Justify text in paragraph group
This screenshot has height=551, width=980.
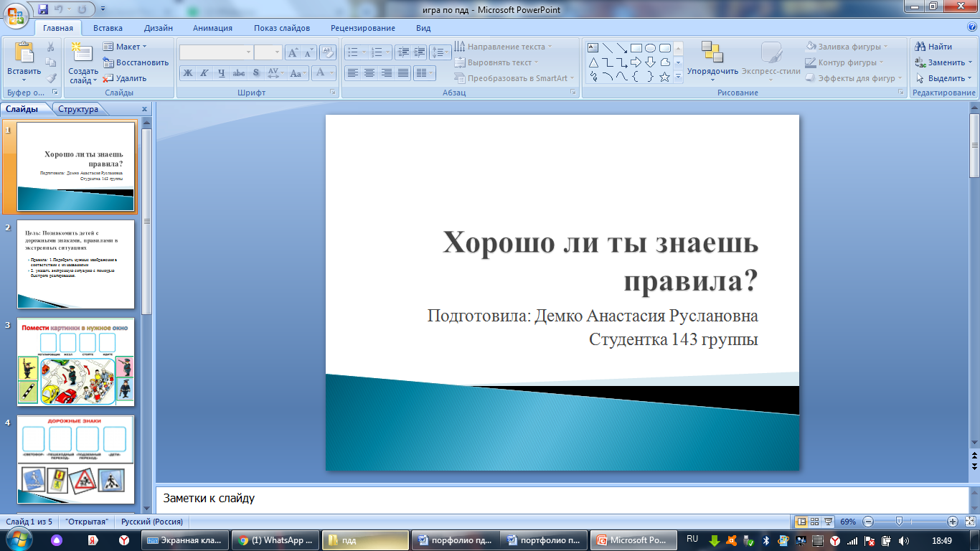[404, 72]
